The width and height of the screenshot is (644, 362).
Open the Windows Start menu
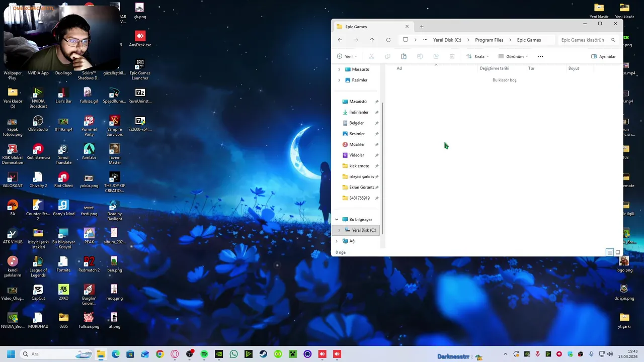(x=11, y=354)
